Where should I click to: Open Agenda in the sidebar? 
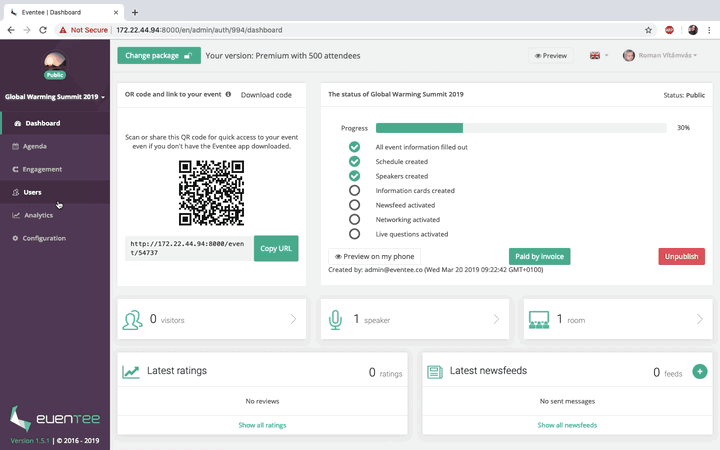pos(55,146)
